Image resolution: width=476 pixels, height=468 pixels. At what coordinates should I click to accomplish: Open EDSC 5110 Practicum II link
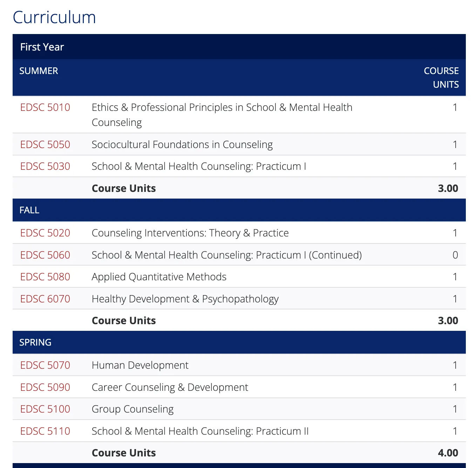pyautogui.click(x=45, y=431)
